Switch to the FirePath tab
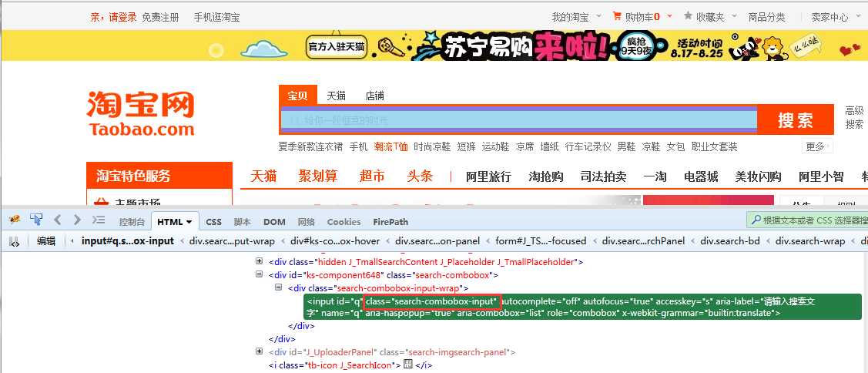The width and height of the screenshot is (868, 373). pyautogui.click(x=390, y=222)
